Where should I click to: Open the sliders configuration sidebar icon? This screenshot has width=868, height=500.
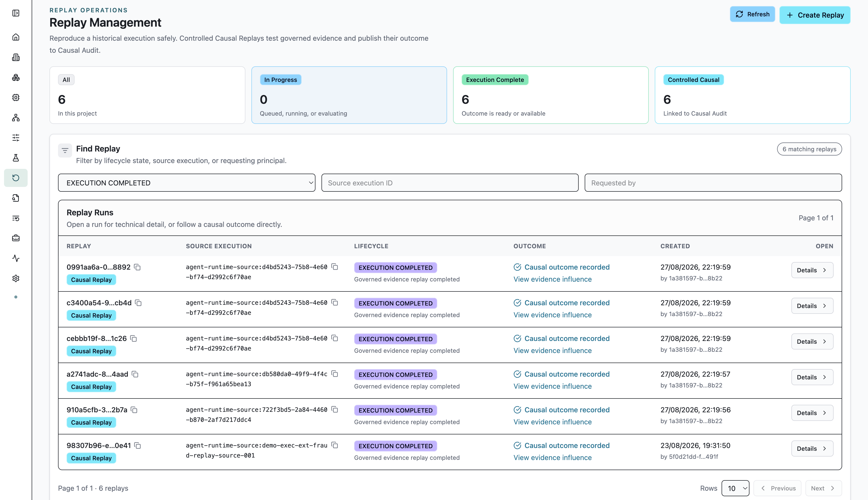[16, 138]
